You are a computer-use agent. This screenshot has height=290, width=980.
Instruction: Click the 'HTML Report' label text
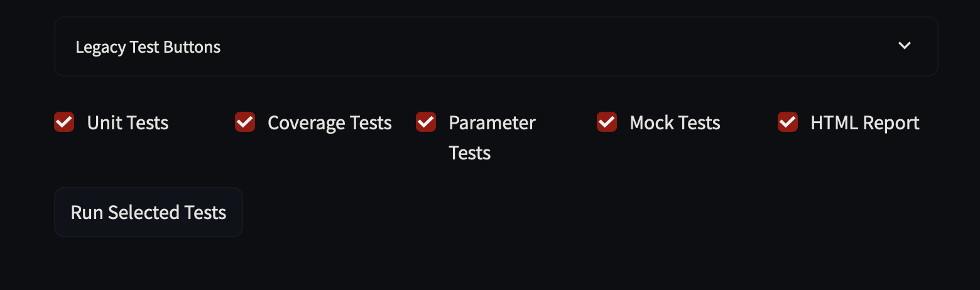coord(865,123)
